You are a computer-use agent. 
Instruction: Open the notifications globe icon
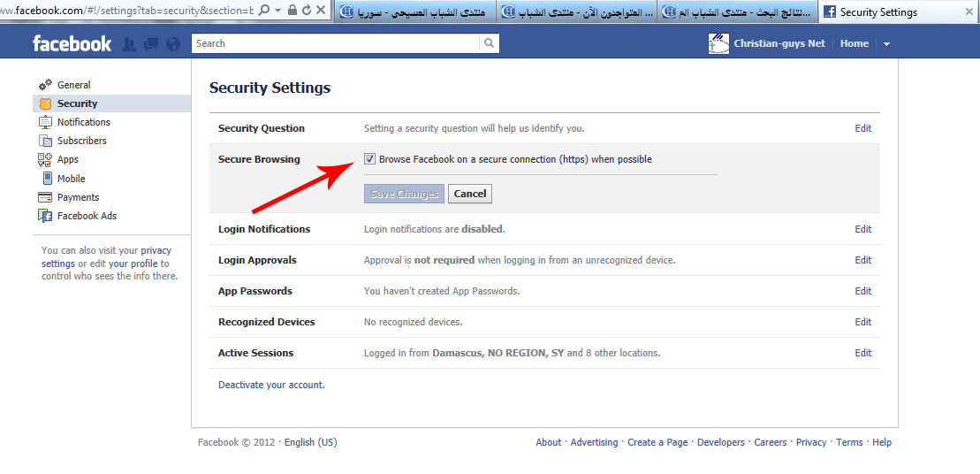pyautogui.click(x=173, y=44)
